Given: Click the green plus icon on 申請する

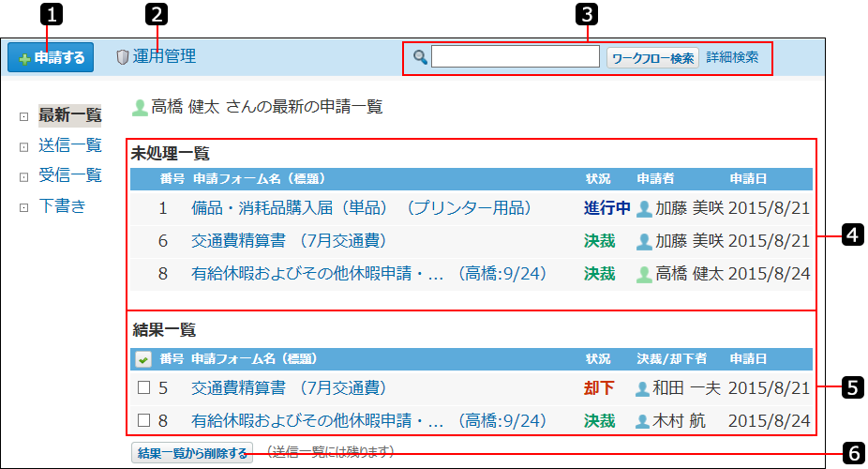Looking at the screenshot, I should 24,59.
